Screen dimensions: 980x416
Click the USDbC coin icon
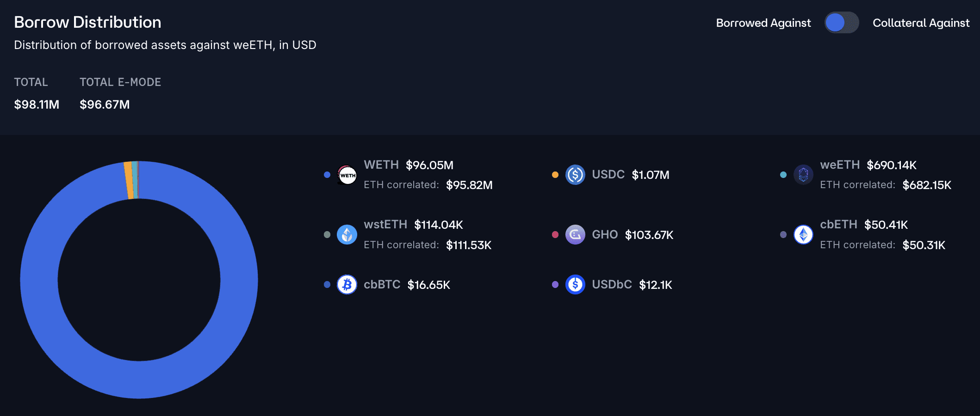pos(575,285)
